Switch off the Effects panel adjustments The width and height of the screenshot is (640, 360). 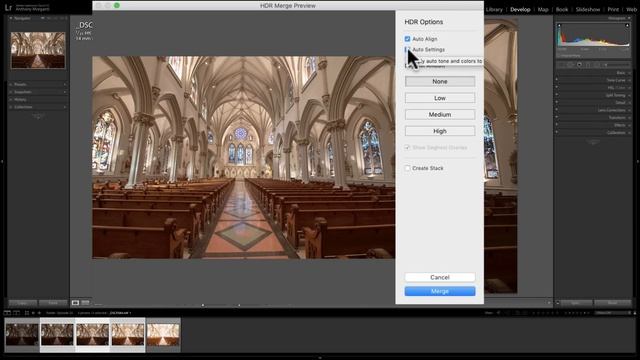click(557, 125)
